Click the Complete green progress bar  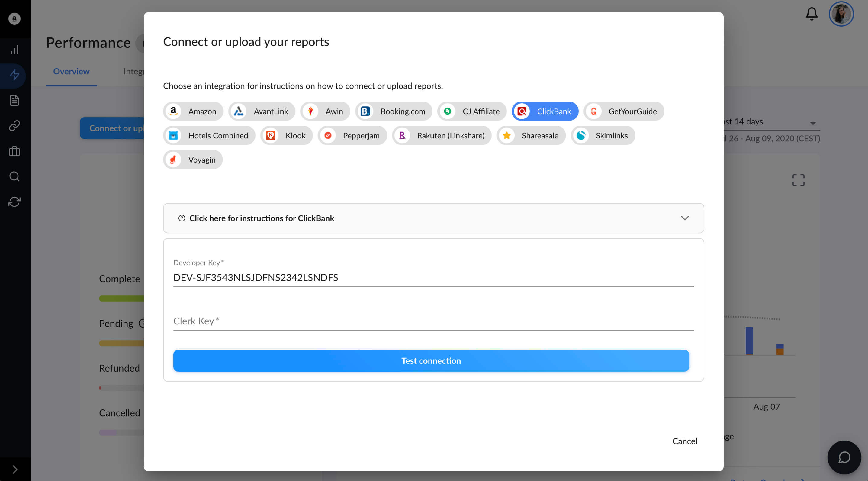click(121, 298)
